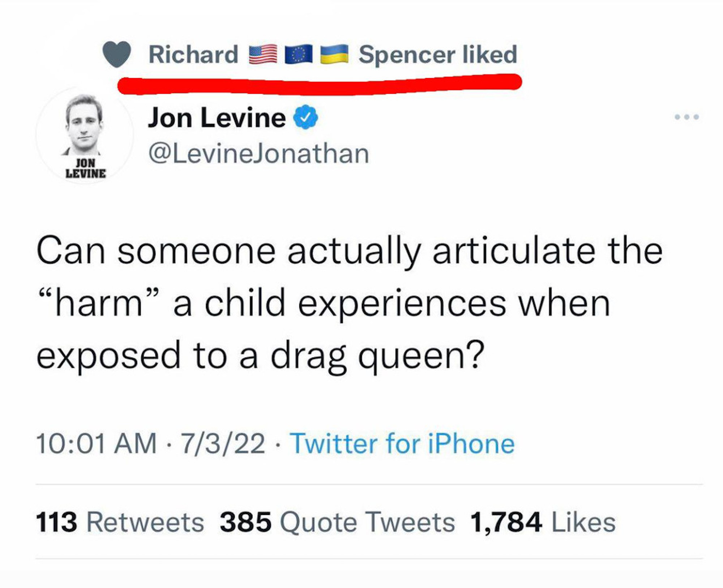Open the three-dot more options menu
The width and height of the screenshot is (723, 588).
(686, 117)
